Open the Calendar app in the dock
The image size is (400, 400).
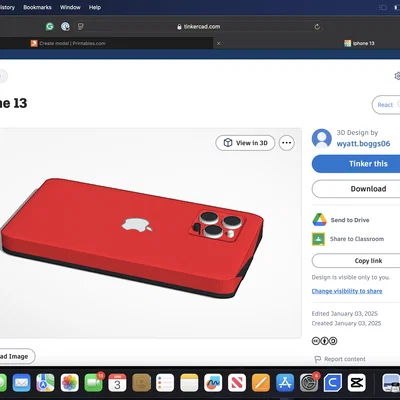click(117, 382)
